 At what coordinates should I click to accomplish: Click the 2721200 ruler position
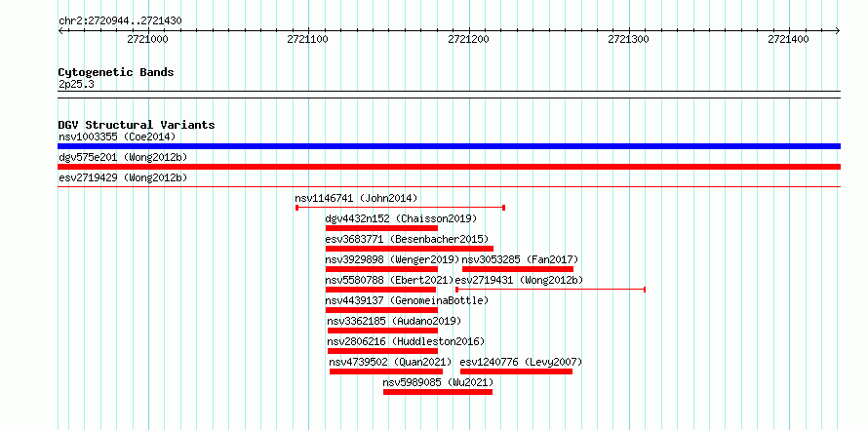pyautogui.click(x=468, y=39)
